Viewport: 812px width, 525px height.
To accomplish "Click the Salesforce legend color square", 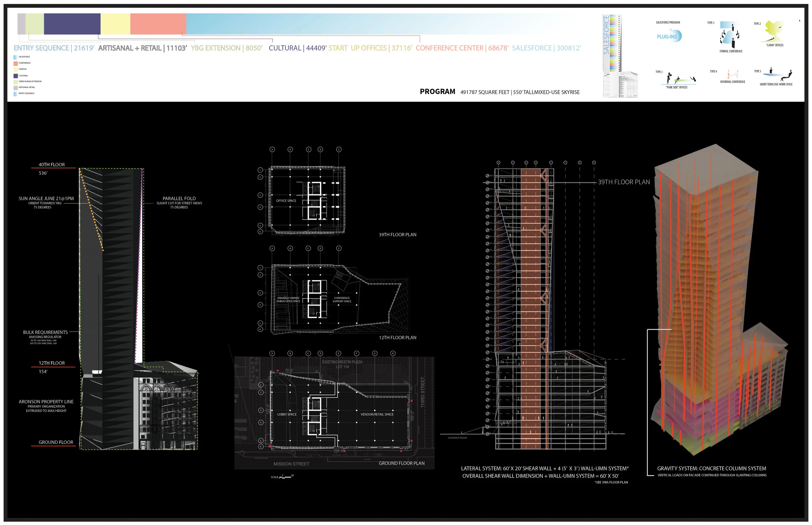I will coord(15,57).
